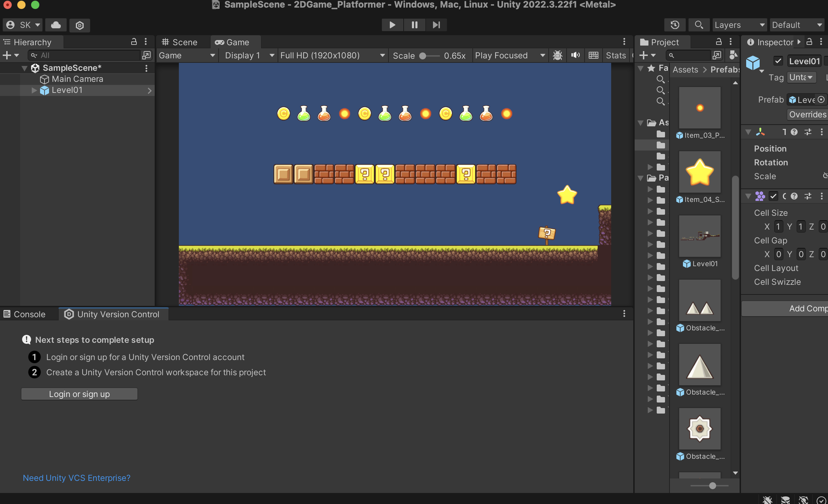Open the Display 1 dropdown

[x=249, y=55]
